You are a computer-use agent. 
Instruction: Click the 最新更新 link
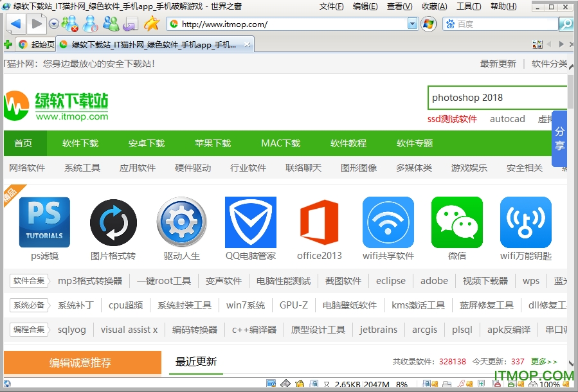(498, 64)
